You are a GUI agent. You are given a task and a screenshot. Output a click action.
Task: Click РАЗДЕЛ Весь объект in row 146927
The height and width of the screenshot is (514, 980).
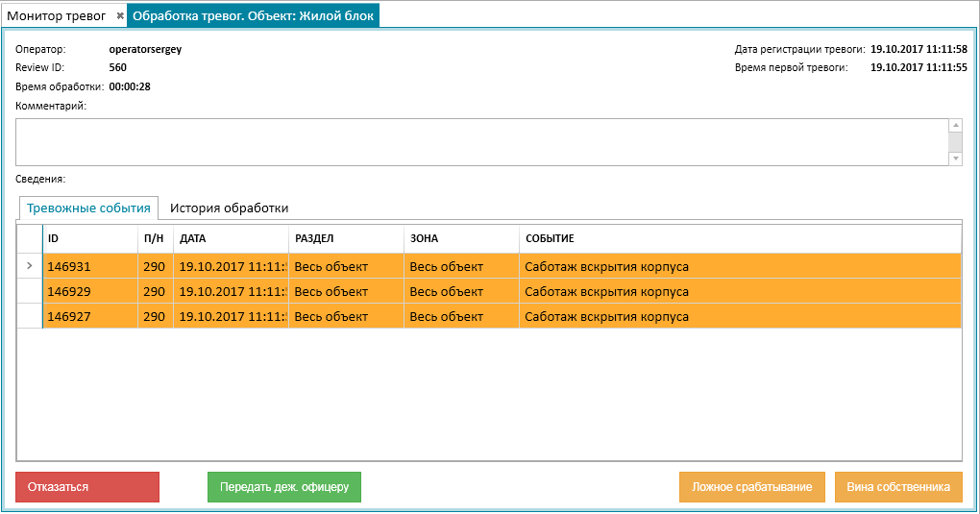tap(346, 316)
